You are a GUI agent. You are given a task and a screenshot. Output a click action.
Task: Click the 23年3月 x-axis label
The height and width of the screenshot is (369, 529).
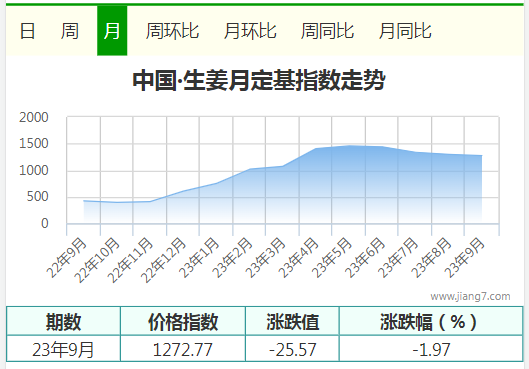pos(265,258)
